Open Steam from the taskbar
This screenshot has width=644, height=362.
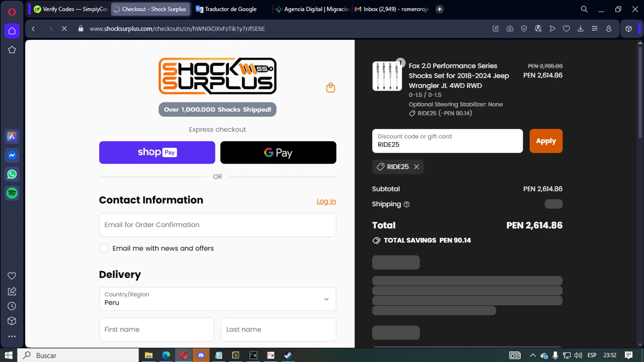coord(288,355)
